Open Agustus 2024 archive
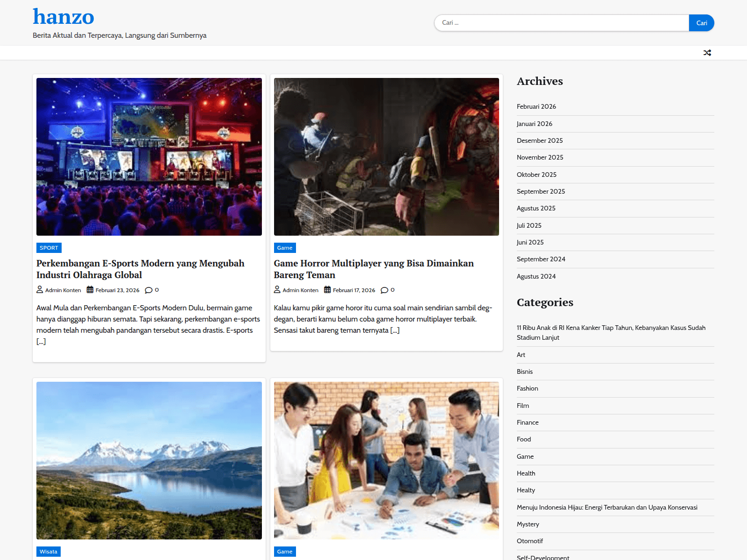The image size is (747, 560). (536, 276)
